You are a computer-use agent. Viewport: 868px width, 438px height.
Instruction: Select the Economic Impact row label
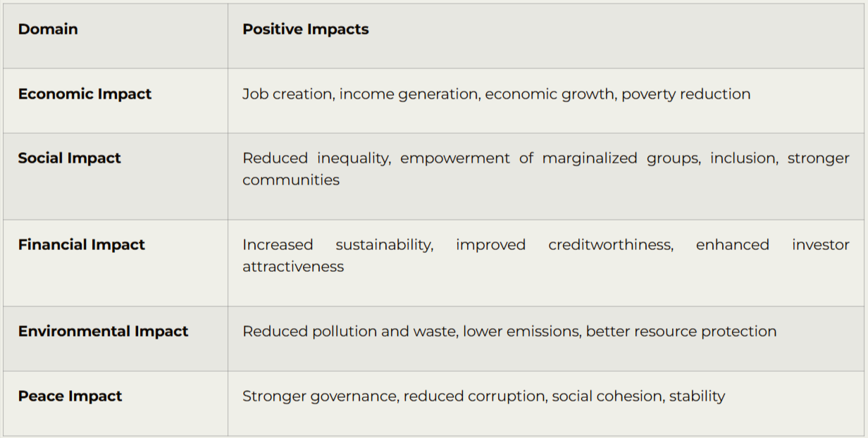click(85, 94)
